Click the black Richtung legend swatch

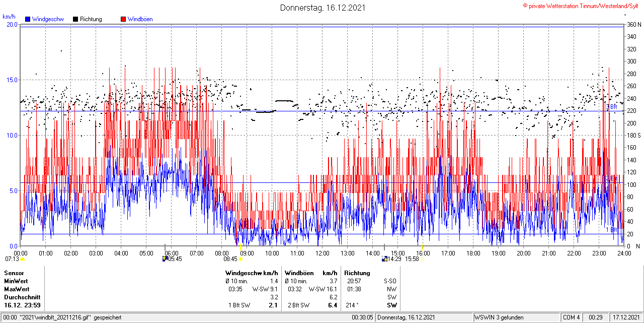tap(75, 19)
